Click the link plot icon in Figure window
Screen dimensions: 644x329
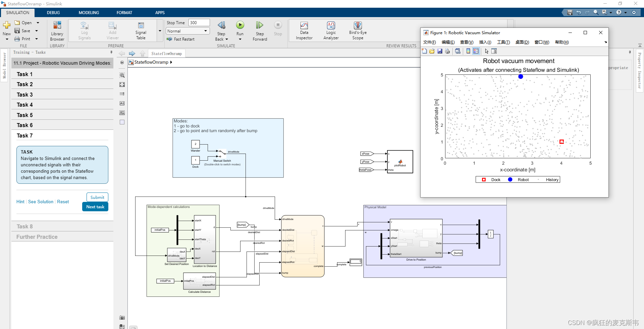458,51
